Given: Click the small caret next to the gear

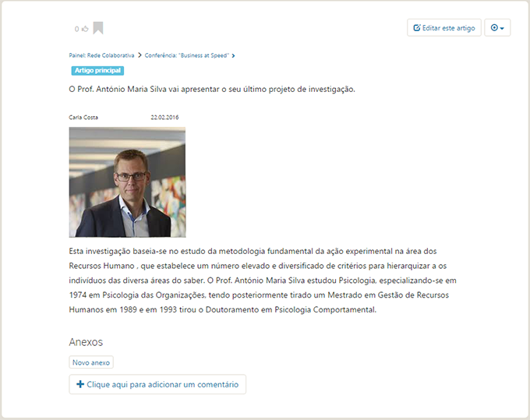Looking at the screenshot, I should point(502,28).
